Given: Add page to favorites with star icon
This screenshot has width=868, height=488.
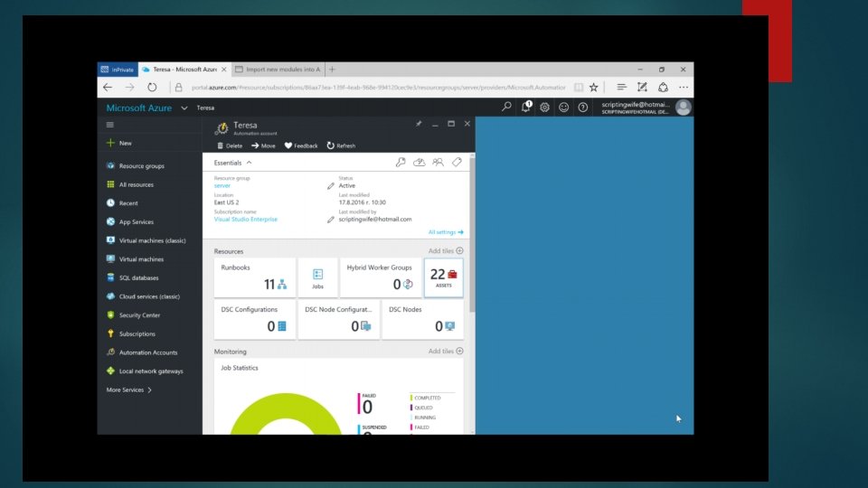Looking at the screenshot, I should tap(594, 88).
